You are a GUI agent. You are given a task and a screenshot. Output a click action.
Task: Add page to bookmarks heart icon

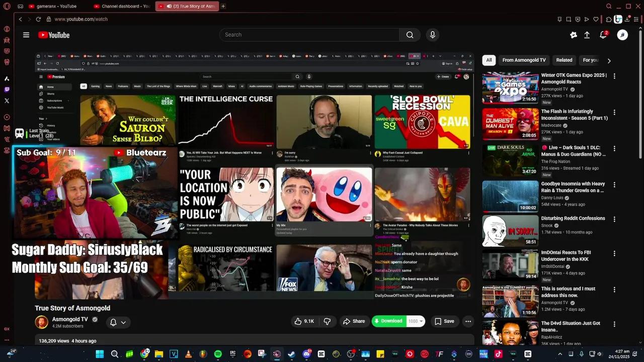click(x=596, y=19)
